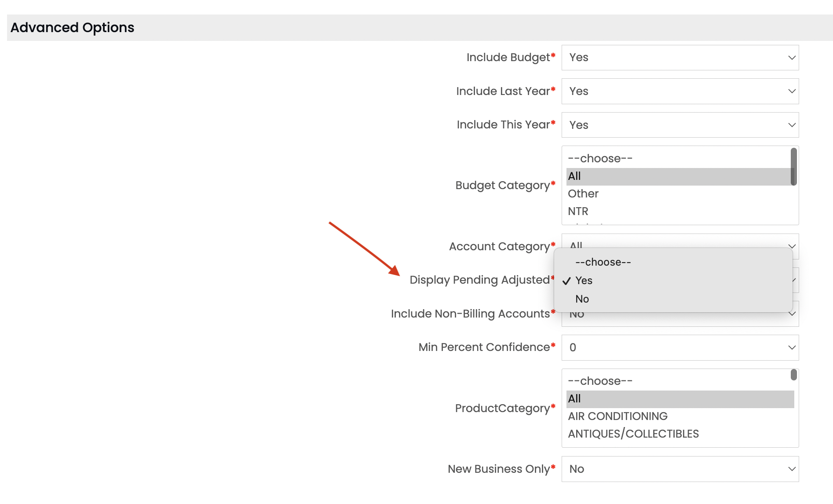Viewport: 833px width, 504px height.
Task: Select 'AIR CONDITIONING' in the ProductCategory list
Action: [x=680, y=416]
